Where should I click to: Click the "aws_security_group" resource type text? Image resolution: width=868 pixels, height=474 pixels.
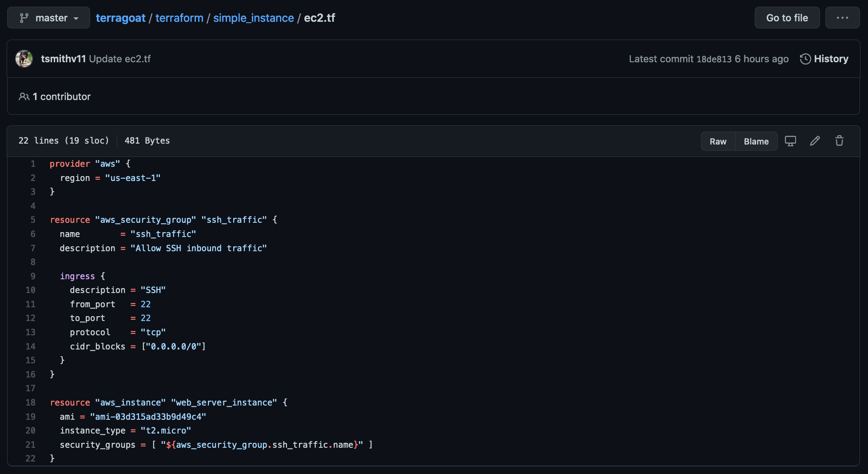(x=146, y=220)
